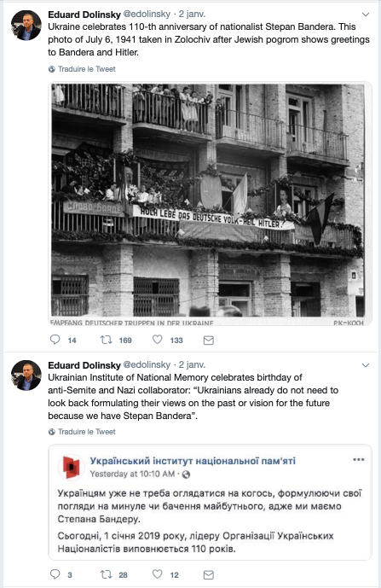Retweet the first tweet with 169 retweets
This screenshot has width=381, height=588.
click(x=106, y=340)
